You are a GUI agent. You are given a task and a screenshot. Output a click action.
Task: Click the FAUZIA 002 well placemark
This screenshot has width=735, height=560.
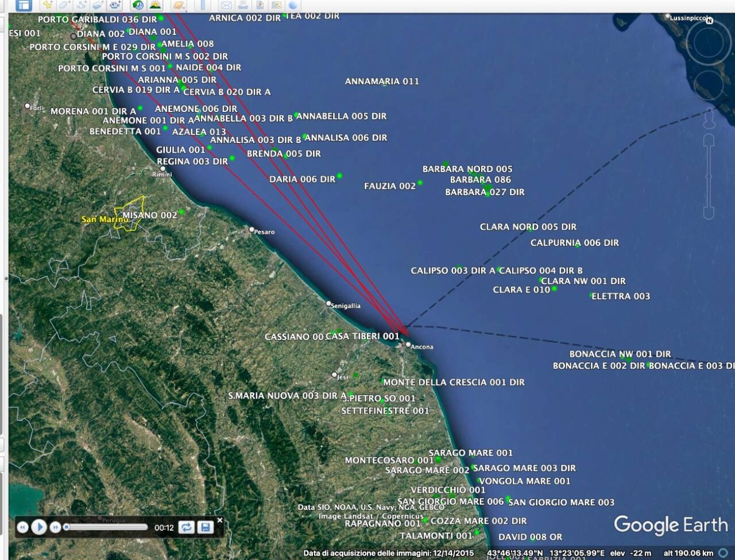click(420, 183)
